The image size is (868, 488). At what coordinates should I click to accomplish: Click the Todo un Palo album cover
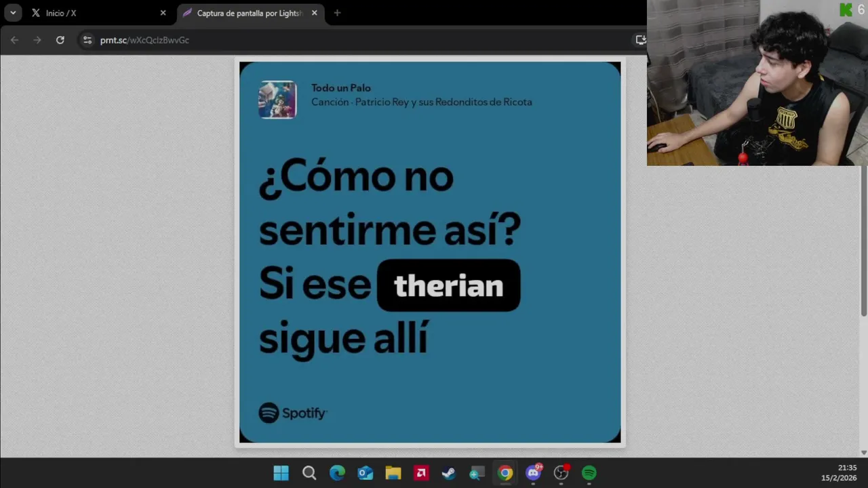click(x=277, y=100)
